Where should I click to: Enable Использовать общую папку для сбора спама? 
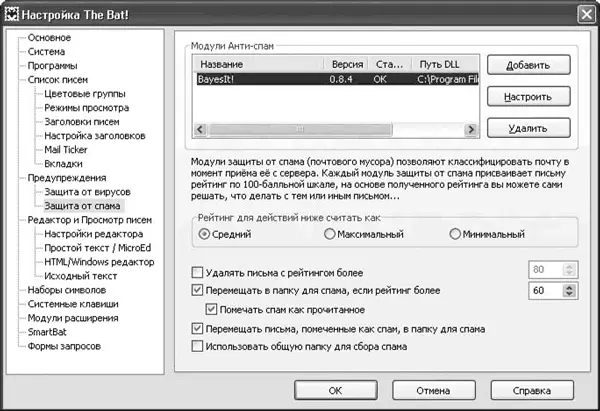pyautogui.click(x=197, y=346)
